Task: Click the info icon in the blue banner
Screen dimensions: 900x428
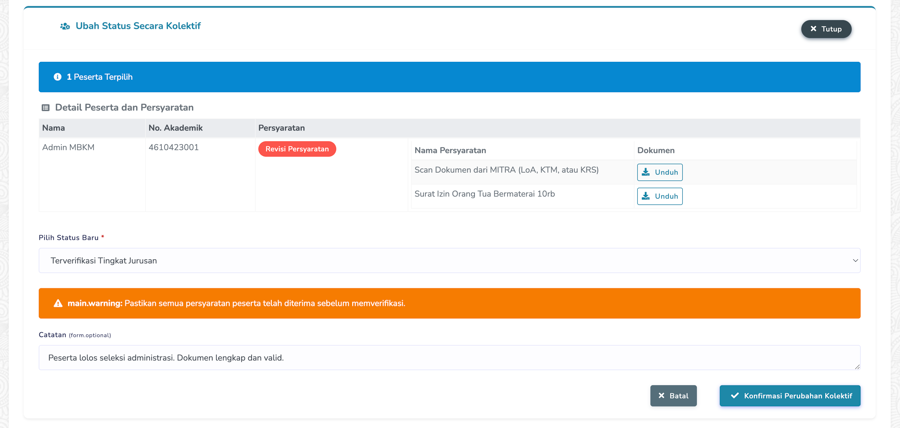Action: pyautogui.click(x=57, y=77)
